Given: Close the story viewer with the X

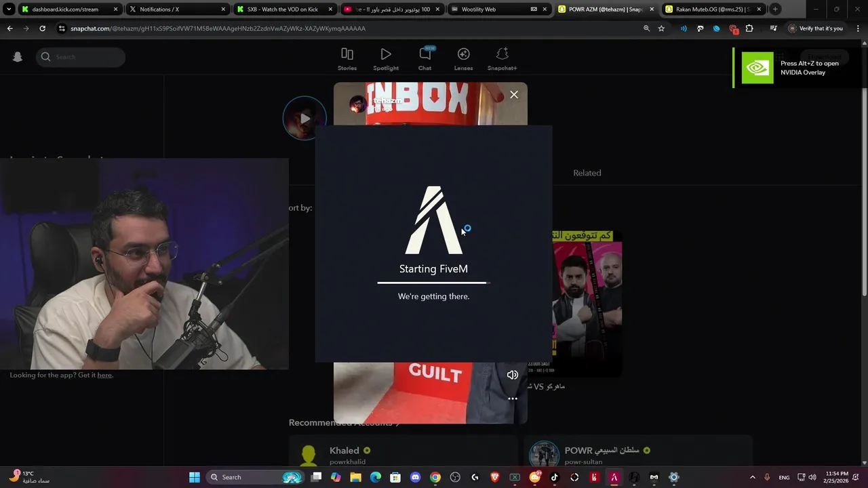Looking at the screenshot, I should coord(514,95).
